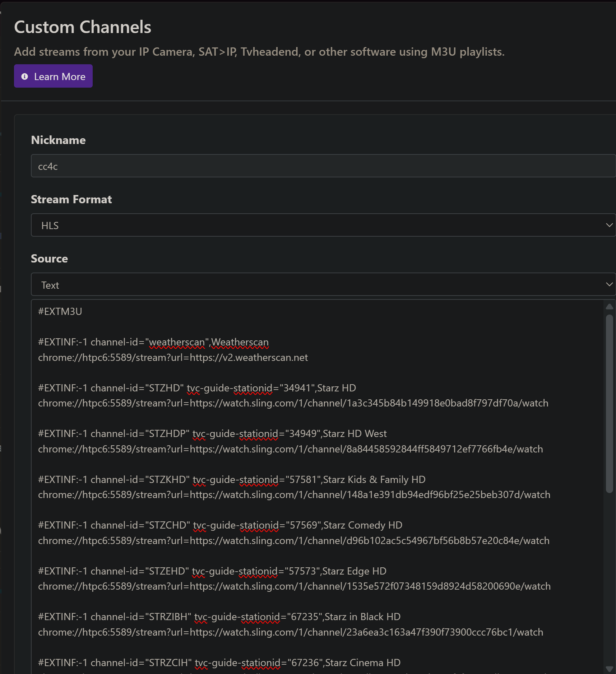Click the Starz in Black HD entry
The height and width of the screenshot is (674, 616).
219,617
